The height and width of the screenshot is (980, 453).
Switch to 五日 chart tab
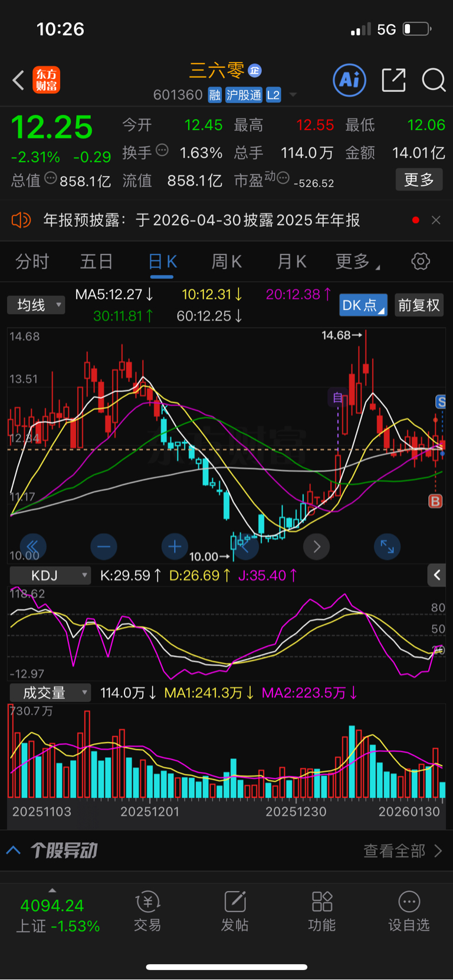click(96, 262)
